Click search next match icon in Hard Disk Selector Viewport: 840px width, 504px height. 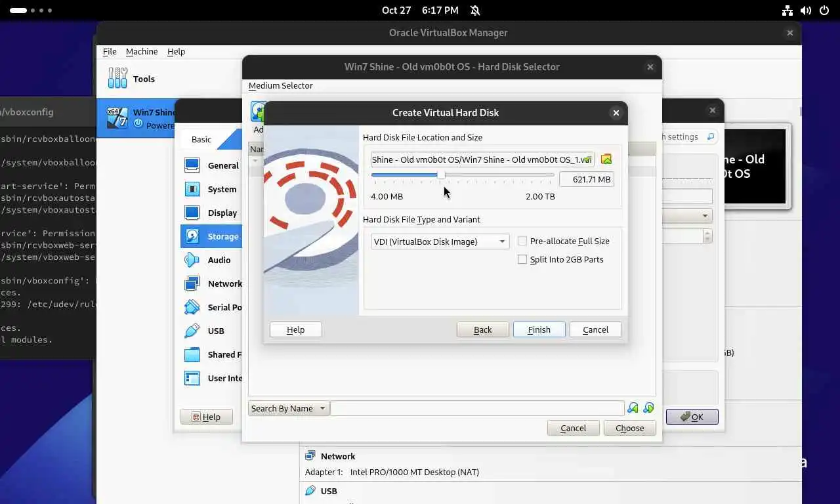648,408
